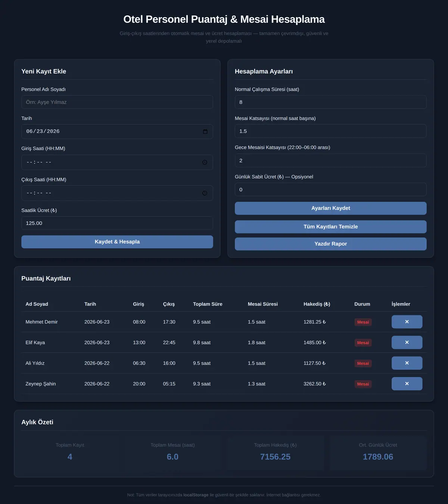
Task: Select the name Elif Kaya
Action: pyautogui.click(x=35, y=342)
